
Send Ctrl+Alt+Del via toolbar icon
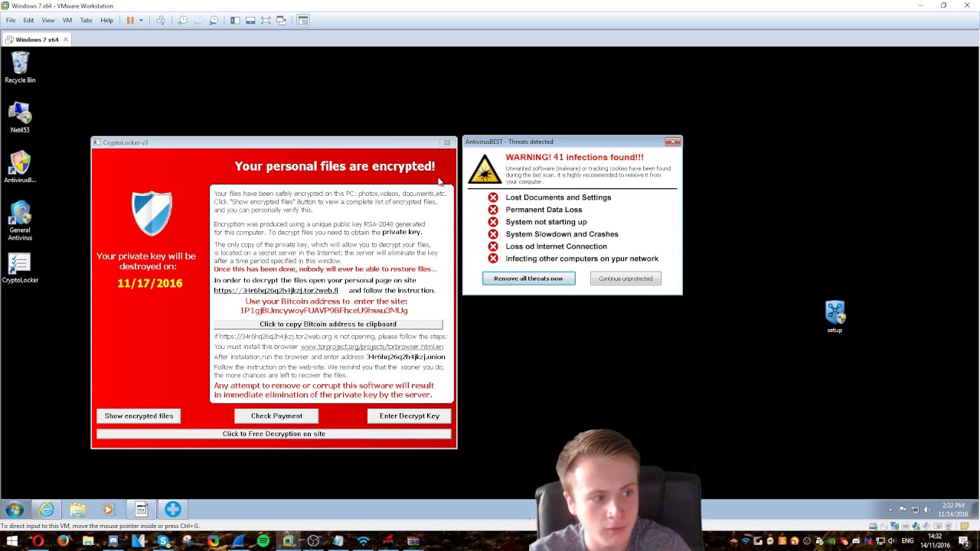[161, 21]
